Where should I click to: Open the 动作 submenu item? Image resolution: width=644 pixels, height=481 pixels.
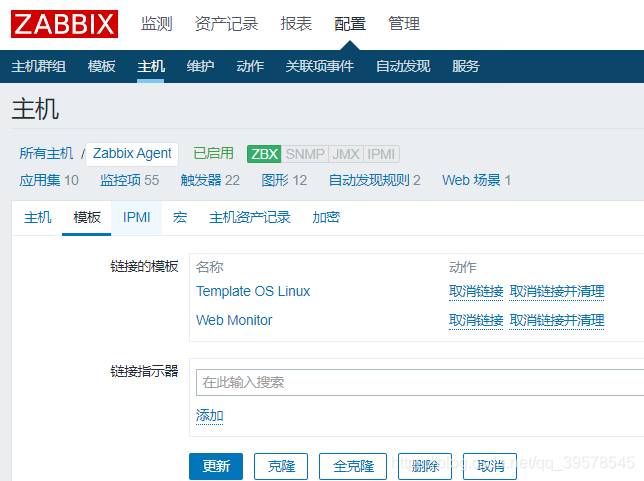tap(250, 66)
